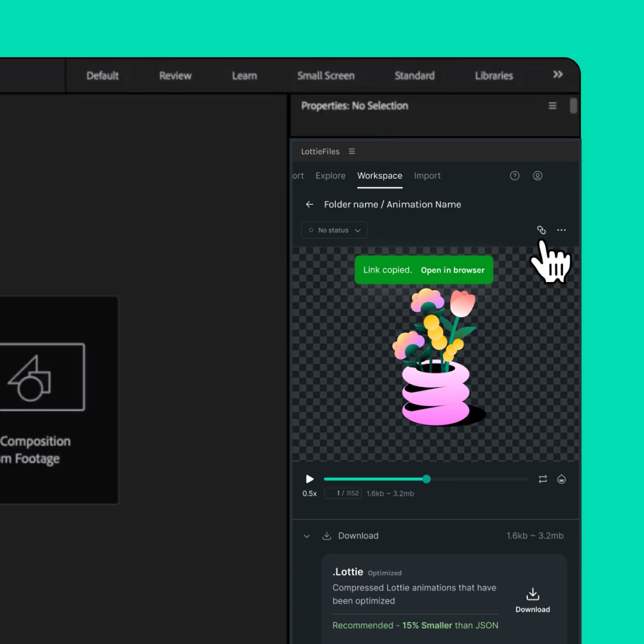Switch to the Default workspace
The image size is (644, 644).
(103, 76)
